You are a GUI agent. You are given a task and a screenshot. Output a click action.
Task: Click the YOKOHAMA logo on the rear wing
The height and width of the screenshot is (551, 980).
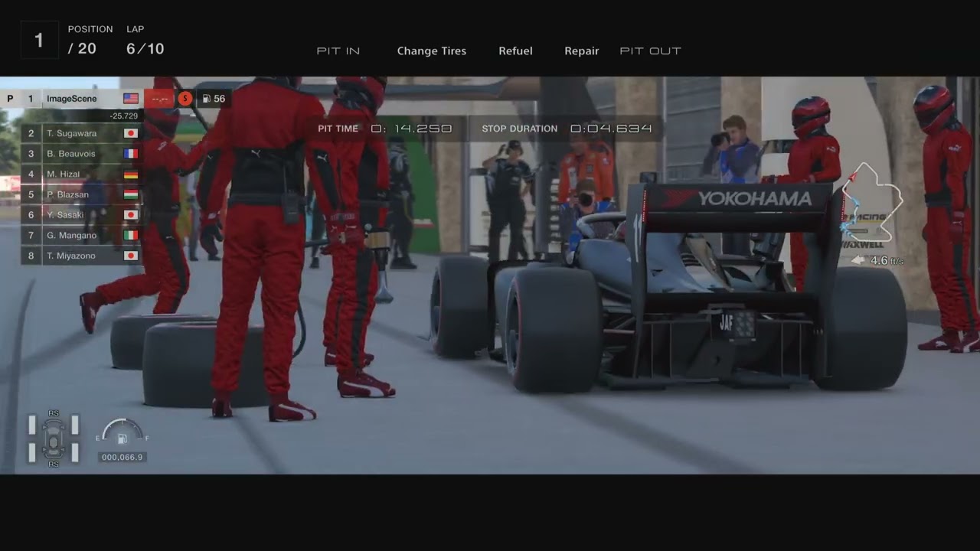[x=736, y=199]
